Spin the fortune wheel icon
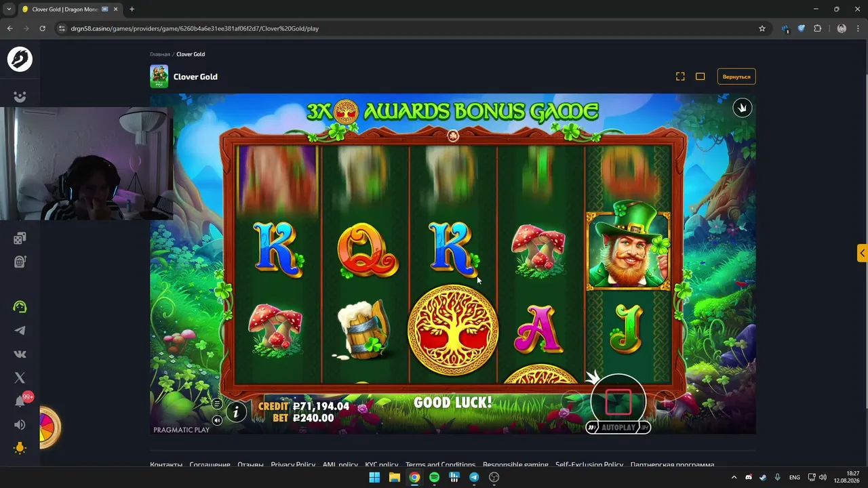 coord(50,428)
